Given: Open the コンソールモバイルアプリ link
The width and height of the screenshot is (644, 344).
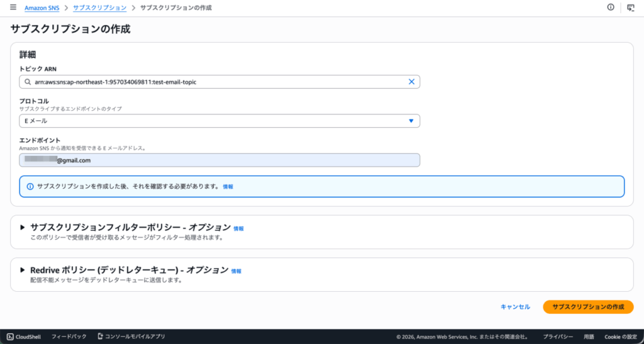Looking at the screenshot, I should (x=131, y=336).
